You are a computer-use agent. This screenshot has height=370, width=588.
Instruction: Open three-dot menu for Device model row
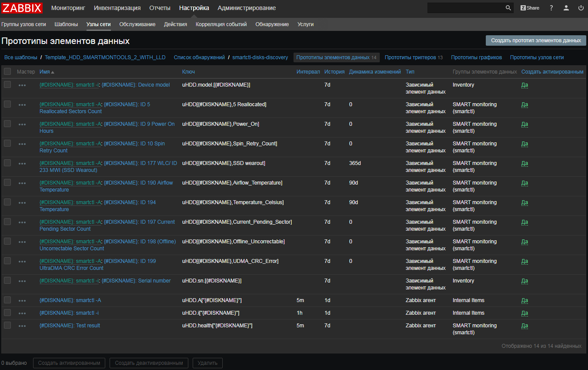[x=22, y=85]
